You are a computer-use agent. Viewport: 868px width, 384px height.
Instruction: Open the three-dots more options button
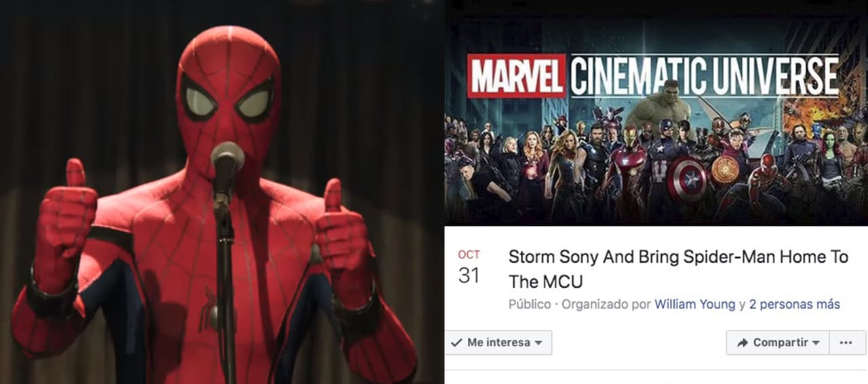click(x=846, y=343)
